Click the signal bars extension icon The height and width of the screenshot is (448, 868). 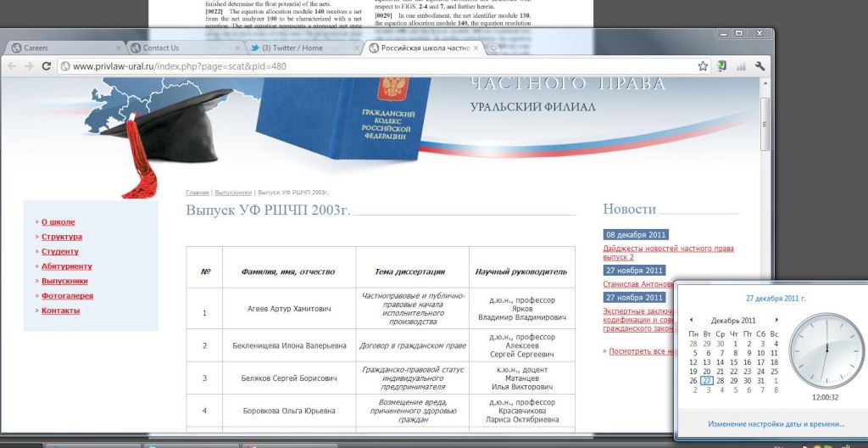tap(741, 66)
